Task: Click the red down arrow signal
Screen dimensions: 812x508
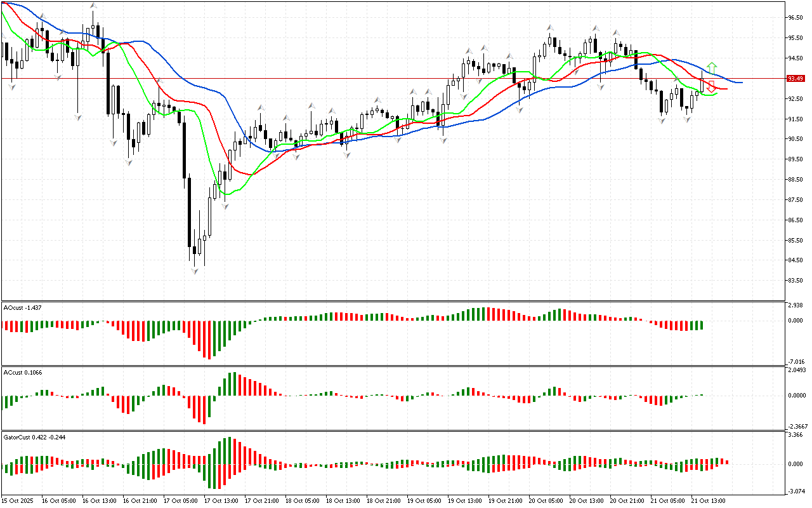Action: click(712, 86)
